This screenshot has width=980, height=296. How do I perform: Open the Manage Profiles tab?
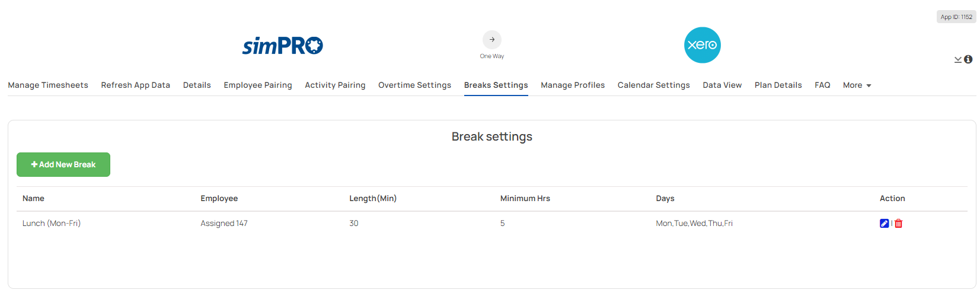[x=573, y=85]
